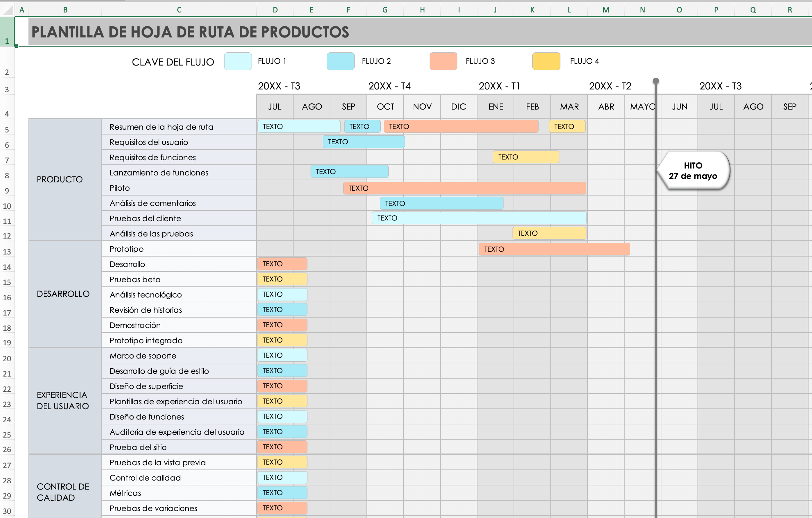This screenshot has height=518, width=812.
Task: Click the Control de calidad cell
Action: (179, 478)
